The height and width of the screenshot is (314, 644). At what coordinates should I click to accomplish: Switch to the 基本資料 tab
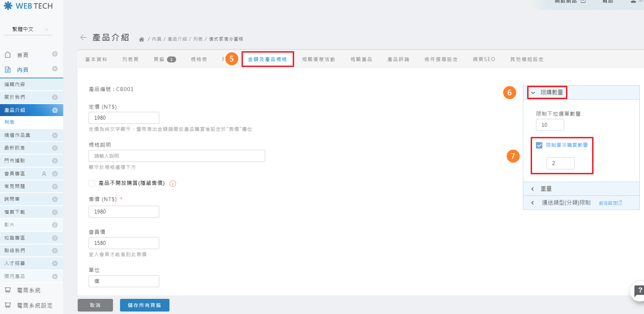click(x=96, y=59)
